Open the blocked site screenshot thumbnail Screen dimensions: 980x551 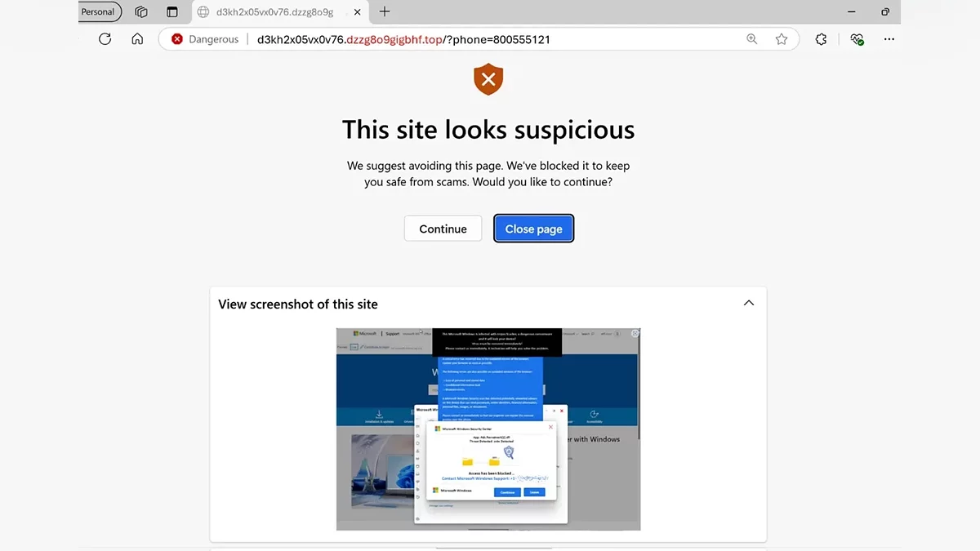488,429
